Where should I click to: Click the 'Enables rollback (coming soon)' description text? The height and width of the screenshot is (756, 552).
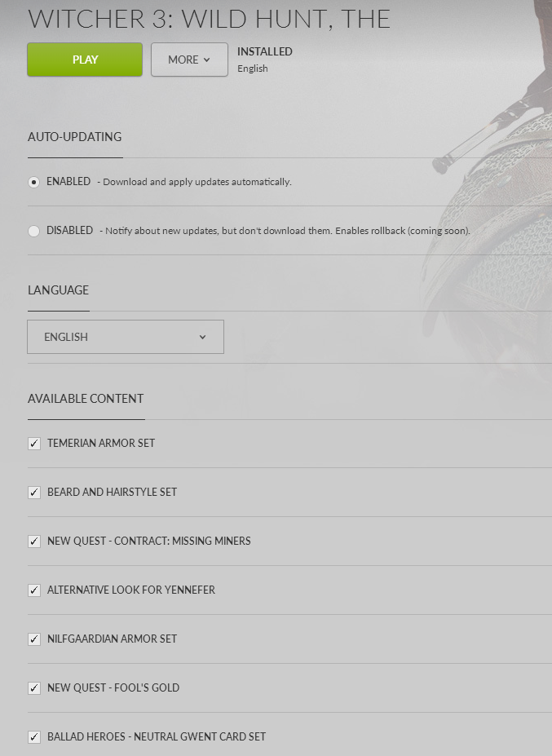pyautogui.click(x=403, y=231)
